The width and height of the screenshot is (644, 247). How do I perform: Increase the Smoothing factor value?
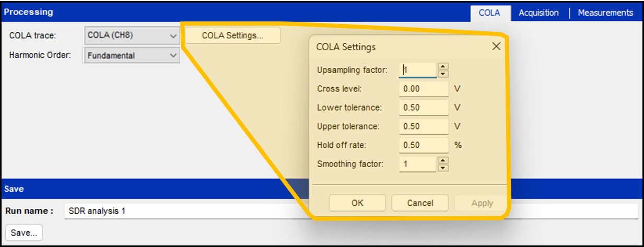coord(443,160)
